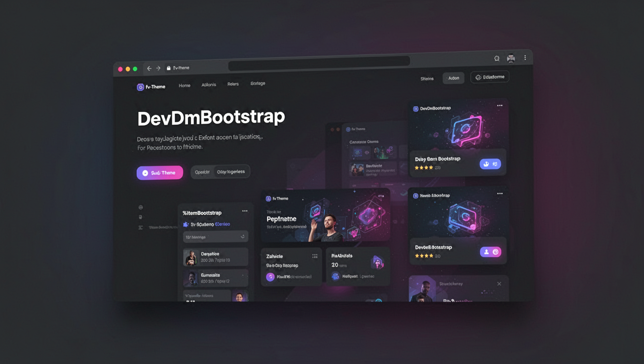Click the Stieins link in the navbar
The image size is (644, 364).
coord(427,79)
